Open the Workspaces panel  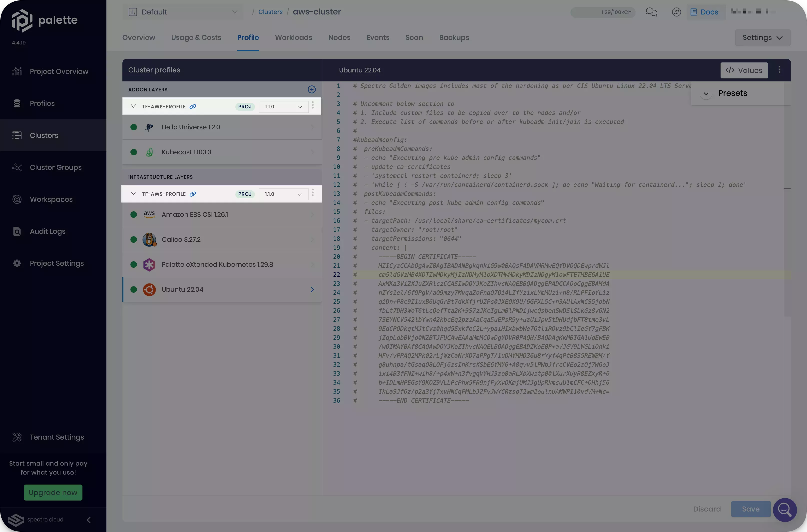tap(51, 199)
